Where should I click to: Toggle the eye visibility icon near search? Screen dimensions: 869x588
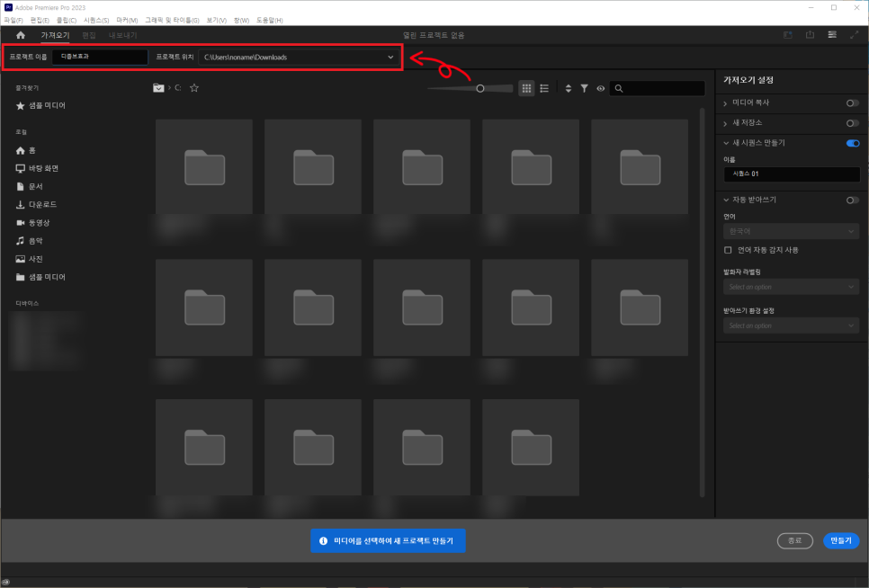pos(600,88)
